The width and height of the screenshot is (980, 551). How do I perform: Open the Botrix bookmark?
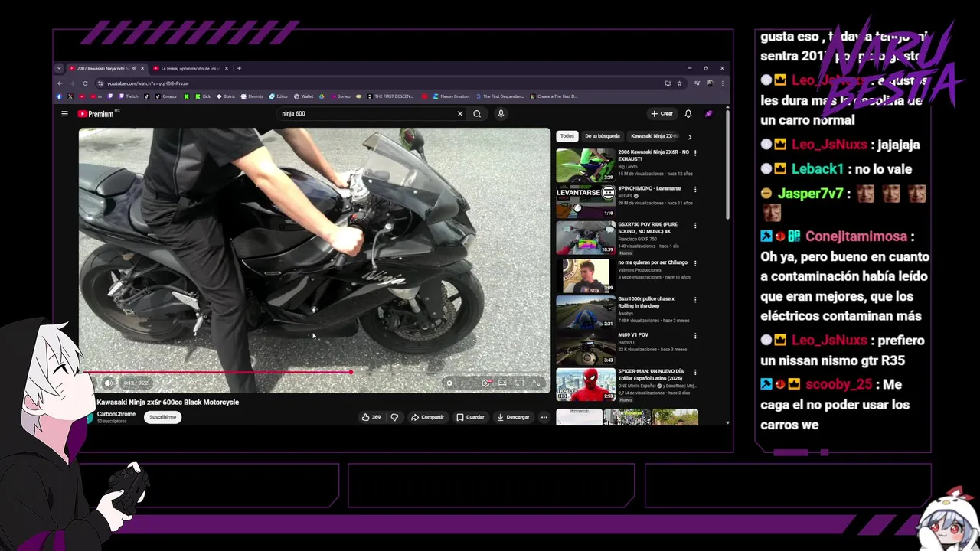226,96
